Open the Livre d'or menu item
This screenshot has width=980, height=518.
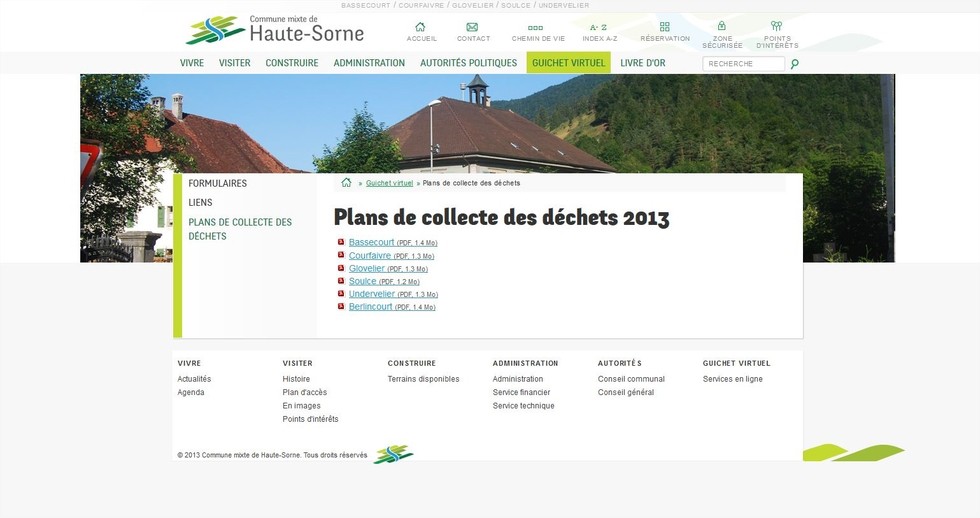(x=642, y=63)
